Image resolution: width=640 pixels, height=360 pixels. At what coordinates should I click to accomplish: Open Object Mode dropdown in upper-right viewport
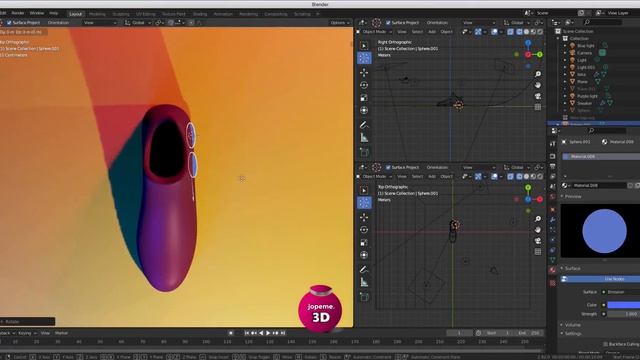pos(374,32)
